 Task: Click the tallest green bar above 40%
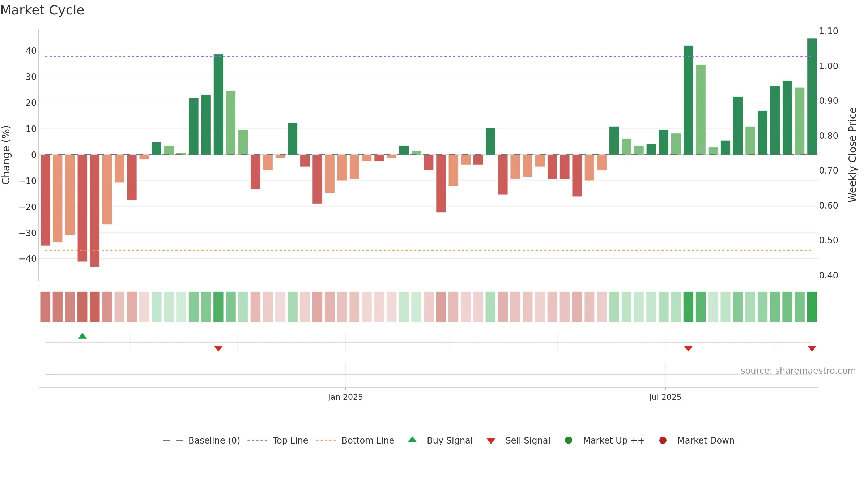[812, 97]
